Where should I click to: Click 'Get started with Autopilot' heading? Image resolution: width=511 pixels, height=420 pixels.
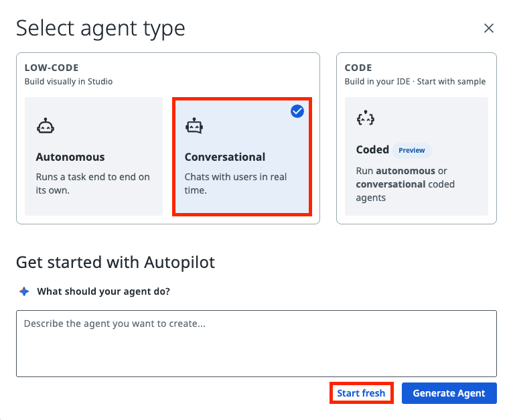coord(115,263)
